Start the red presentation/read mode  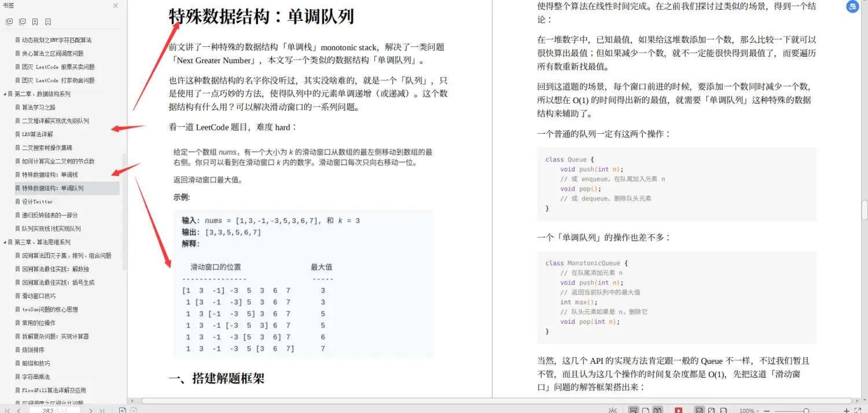(x=678, y=410)
